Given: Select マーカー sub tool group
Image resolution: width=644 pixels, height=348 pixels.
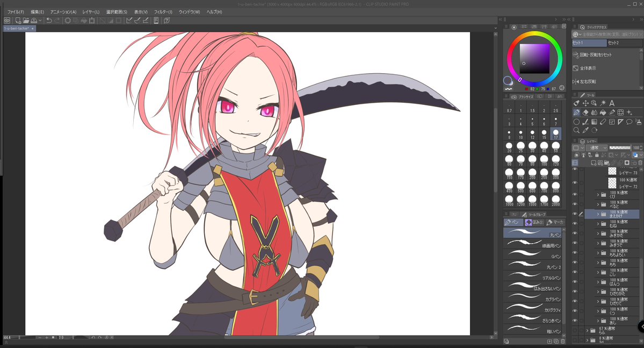Looking at the screenshot, I should click(x=556, y=222).
